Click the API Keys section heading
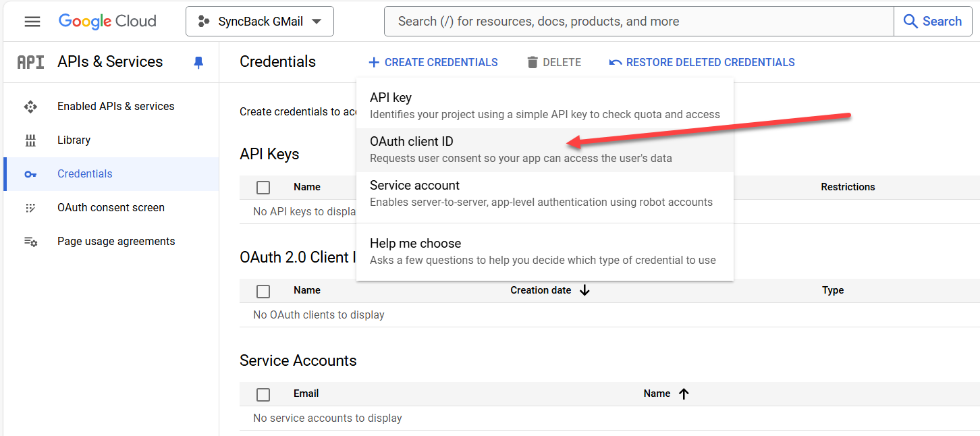 [x=269, y=154]
